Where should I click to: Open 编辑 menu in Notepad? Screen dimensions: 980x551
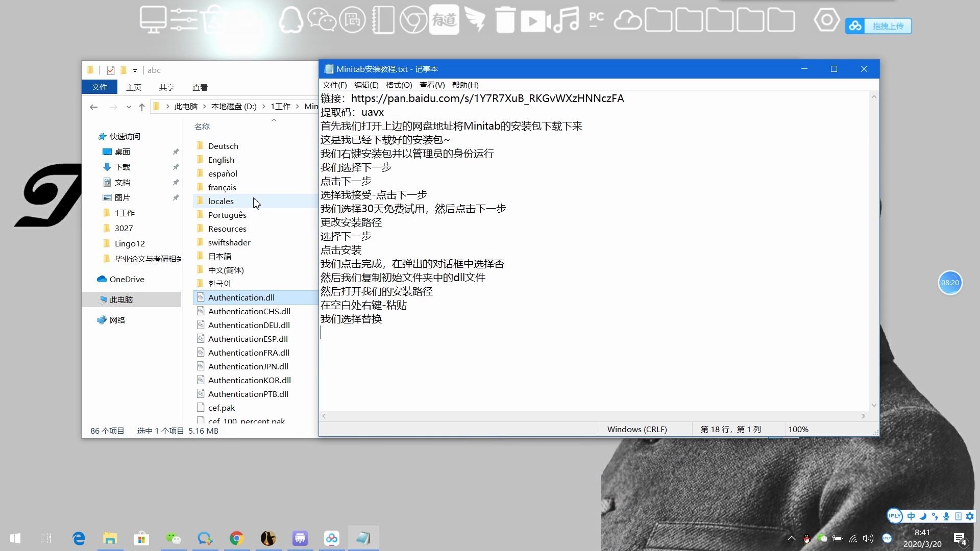tap(365, 84)
